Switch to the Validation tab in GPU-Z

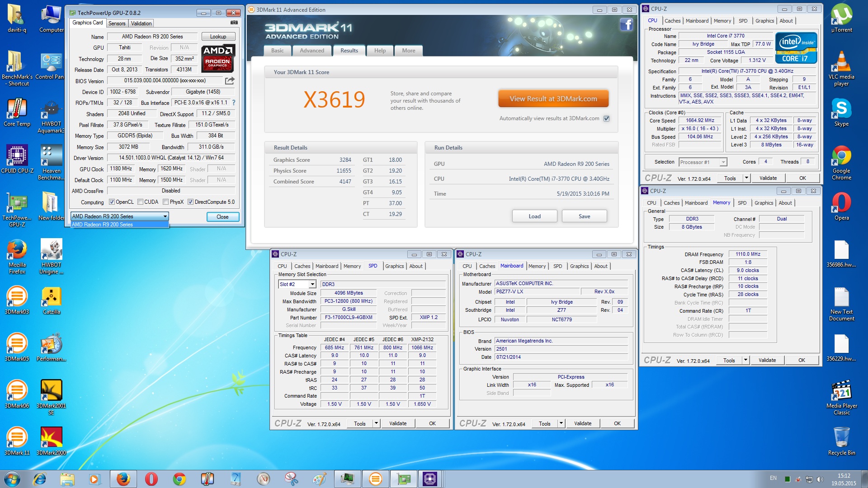click(141, 23)
